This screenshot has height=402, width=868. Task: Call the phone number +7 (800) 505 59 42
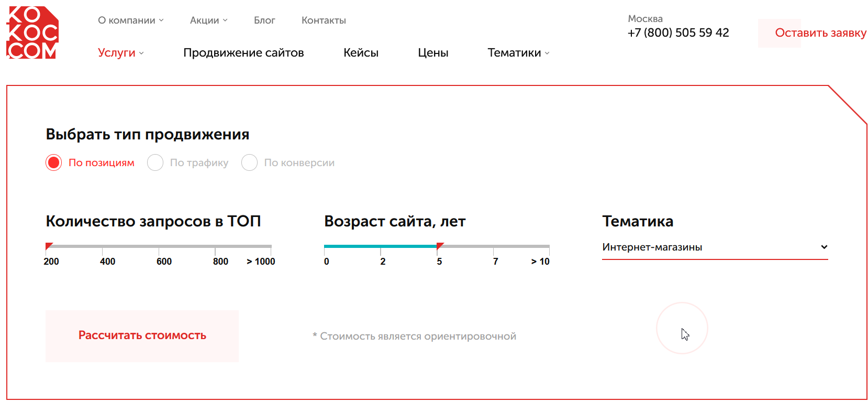coord(678,33)
